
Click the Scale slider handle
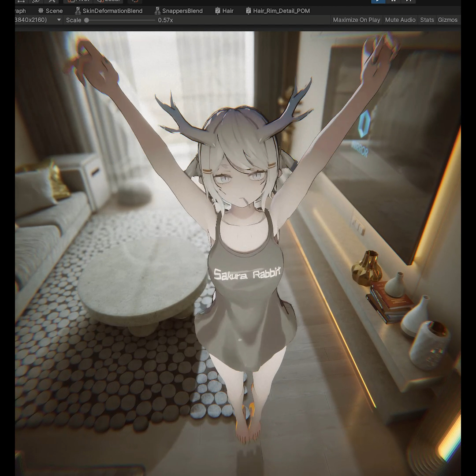pos(87,20)
